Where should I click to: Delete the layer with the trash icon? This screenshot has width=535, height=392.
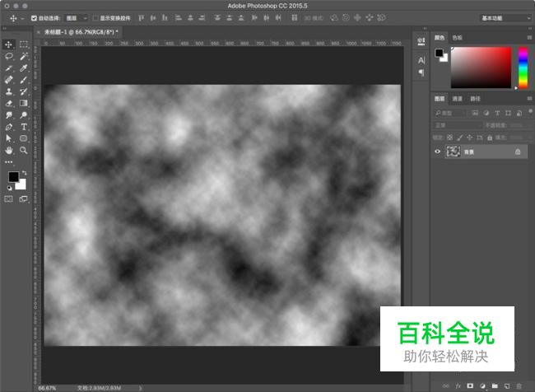[519, 386]
